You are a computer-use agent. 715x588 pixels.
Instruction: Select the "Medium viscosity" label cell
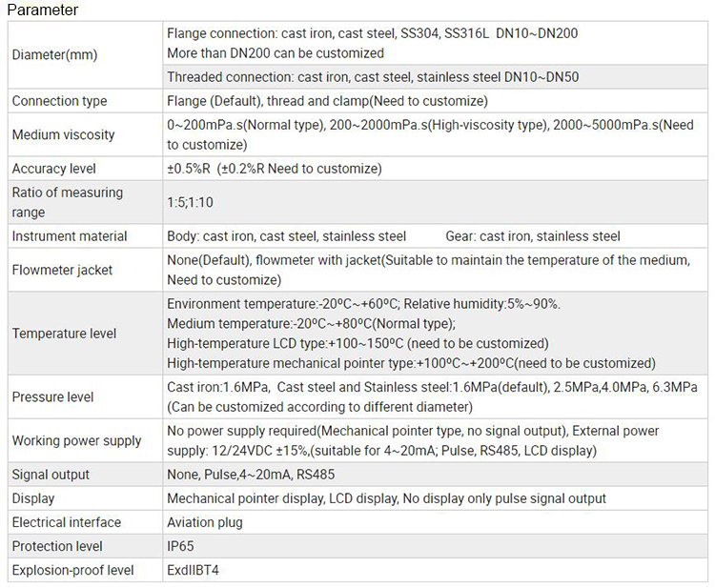[63, 135]
